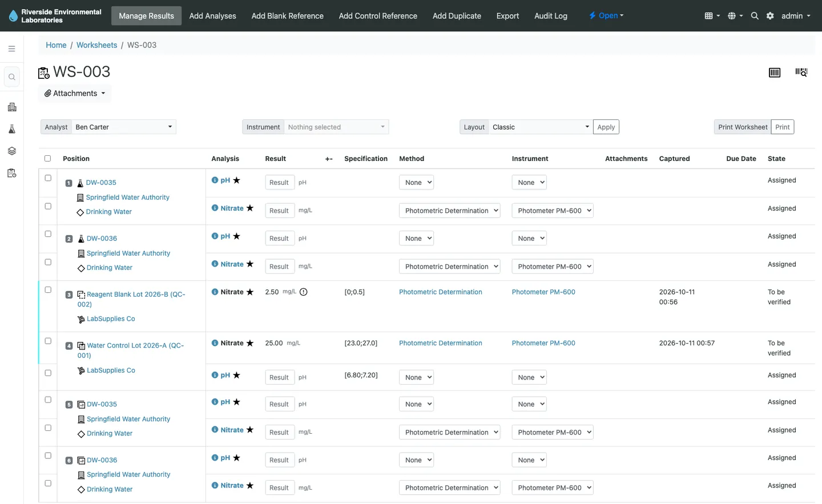
Task: Open the Instrument 'Nothing selected' dropdown
Action: point(336,127)
